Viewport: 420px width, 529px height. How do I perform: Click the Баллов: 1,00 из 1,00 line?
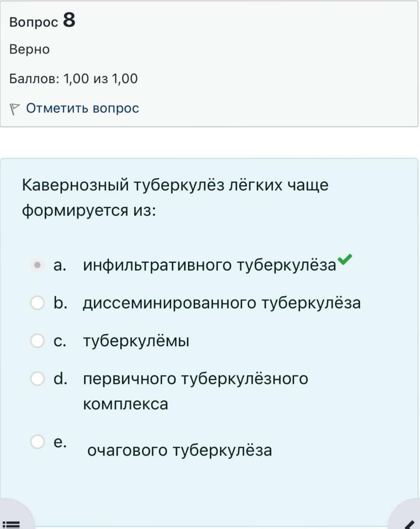(74, 79)
